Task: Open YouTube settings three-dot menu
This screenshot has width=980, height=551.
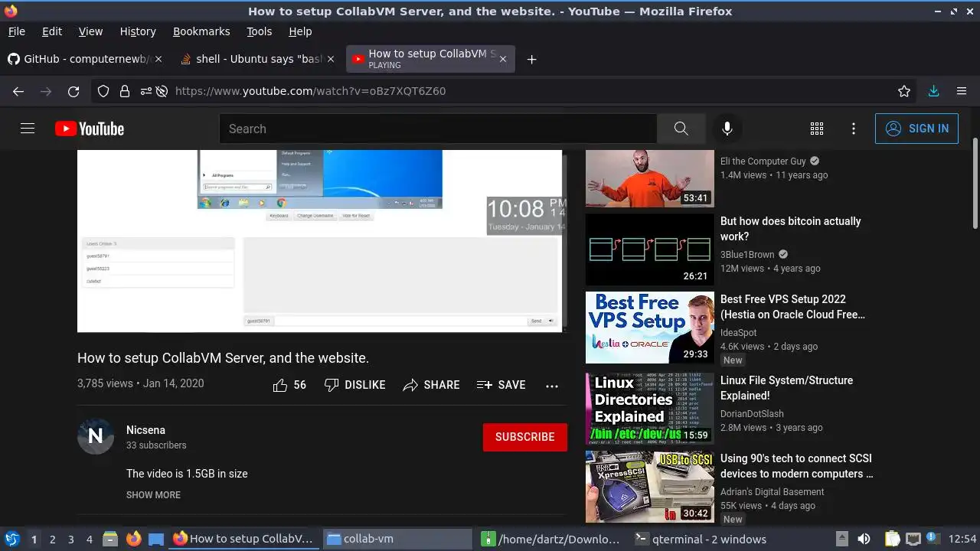Action: pos(854,129)
